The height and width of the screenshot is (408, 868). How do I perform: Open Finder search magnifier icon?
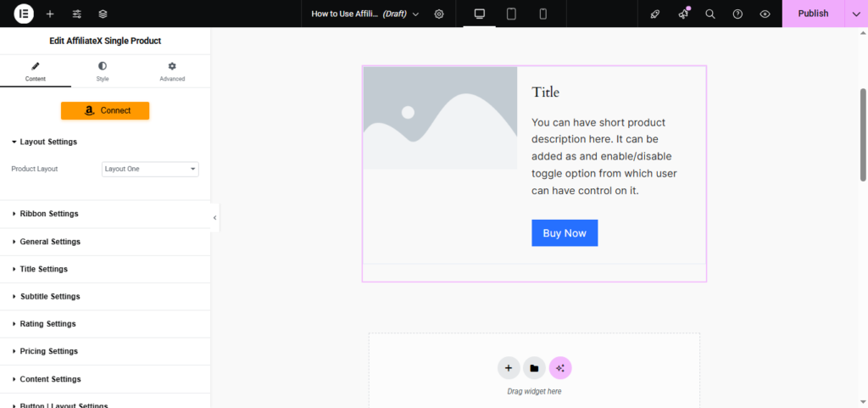click(710, 14)
